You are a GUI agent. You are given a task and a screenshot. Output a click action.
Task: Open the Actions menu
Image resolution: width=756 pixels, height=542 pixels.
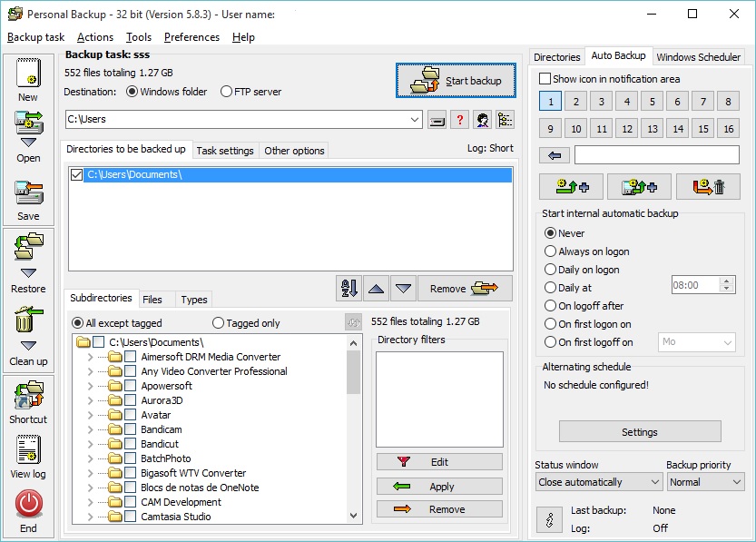95,37
